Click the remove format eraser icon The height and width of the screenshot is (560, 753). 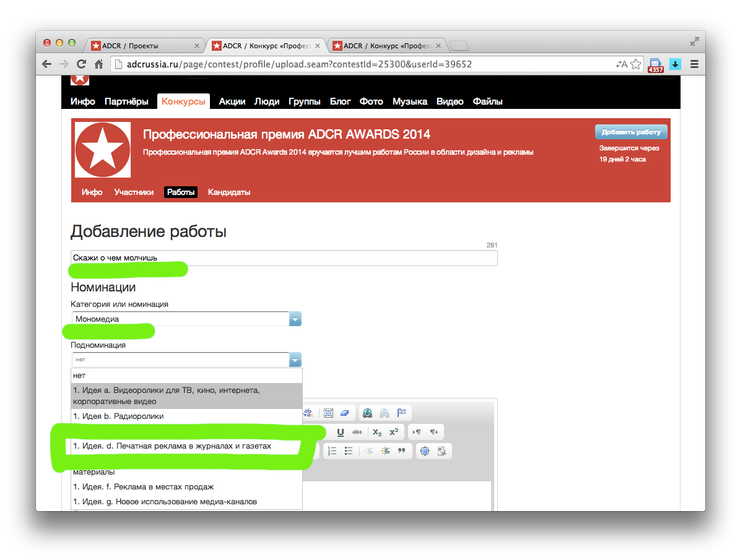tap(345, 413)
